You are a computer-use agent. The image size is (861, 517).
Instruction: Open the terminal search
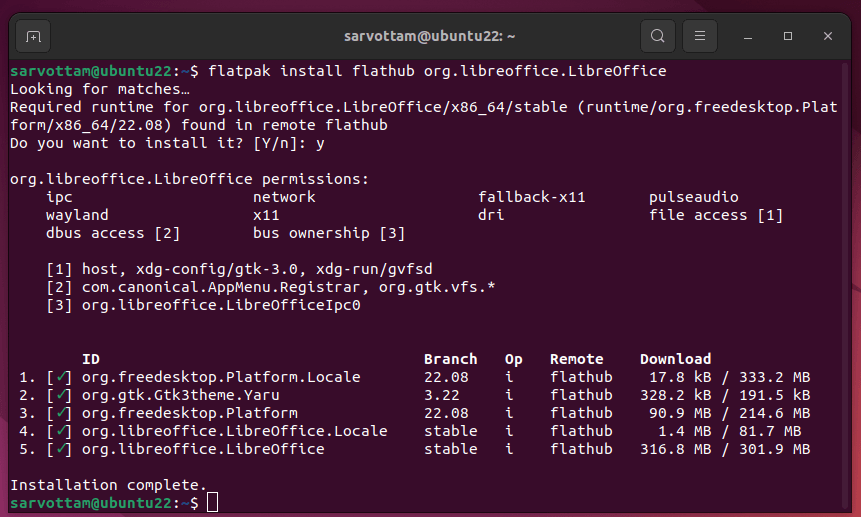tap(658, 36)
